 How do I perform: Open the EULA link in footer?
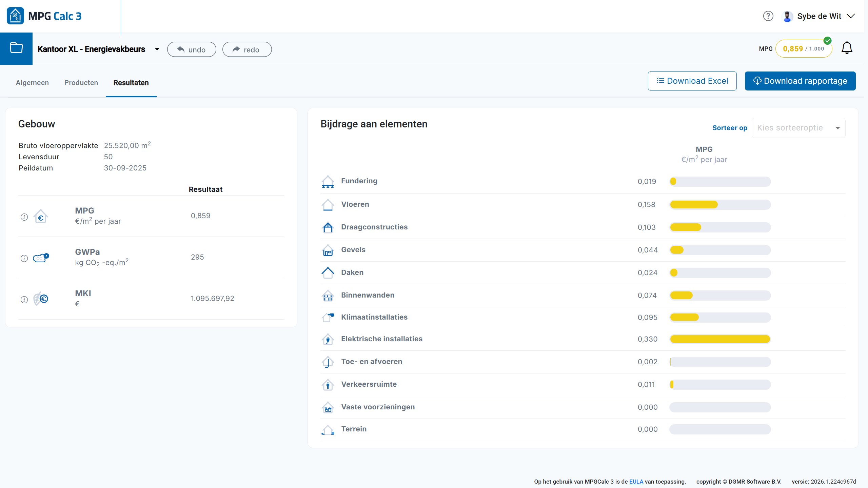coord(636,482)
